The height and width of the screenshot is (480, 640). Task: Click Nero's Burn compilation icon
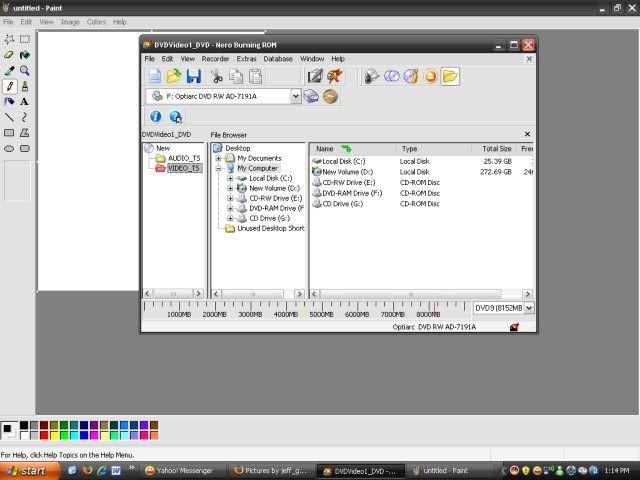(x=334, y=76)
